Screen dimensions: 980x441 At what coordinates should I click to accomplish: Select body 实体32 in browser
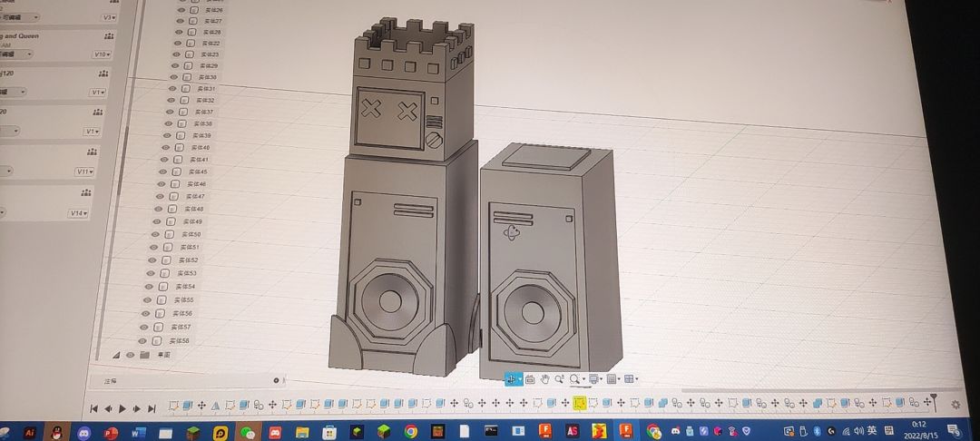point(206,100)
